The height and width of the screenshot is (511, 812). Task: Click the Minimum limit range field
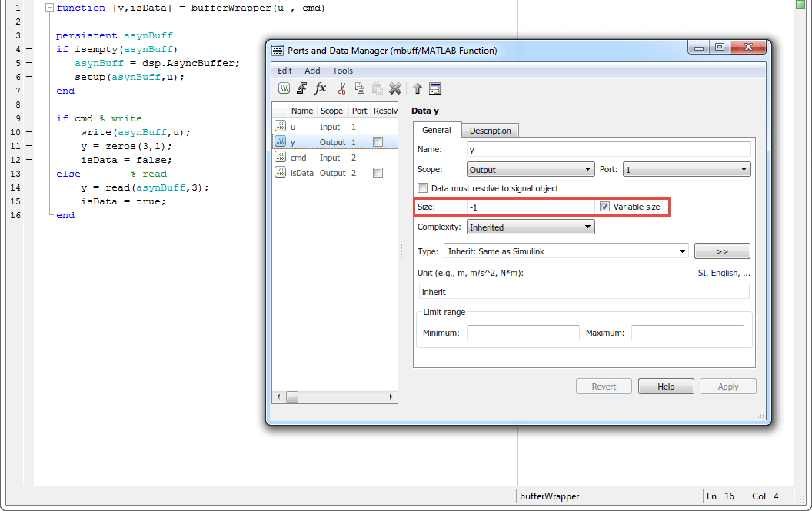pos(523,333)
